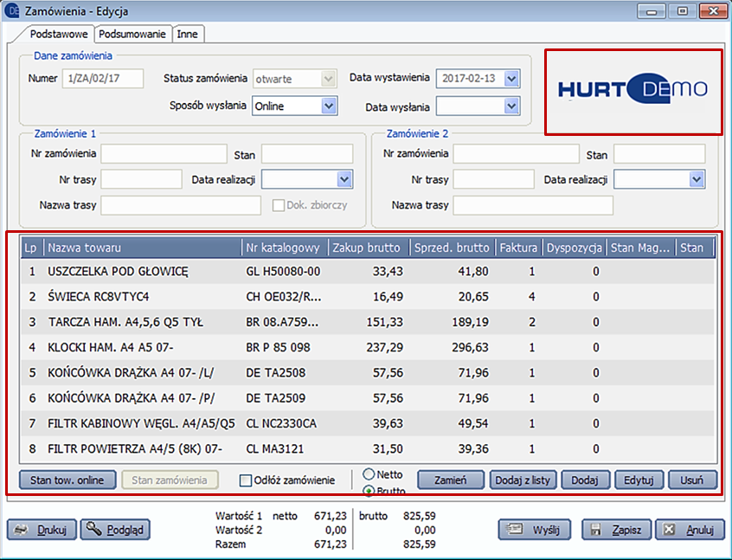732x560 pixels.
Task: Open Podgląd print preview
Action: click(x=115, y=530)
